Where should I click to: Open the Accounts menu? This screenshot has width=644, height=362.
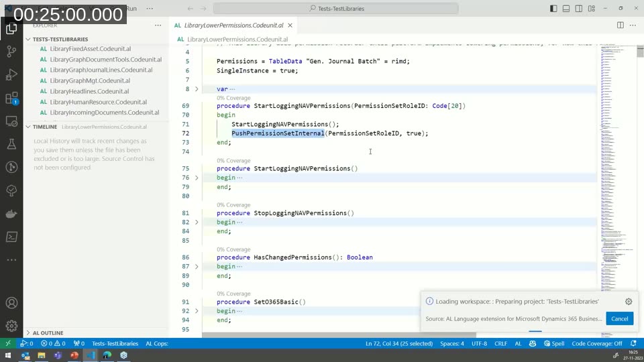point(11,303)
